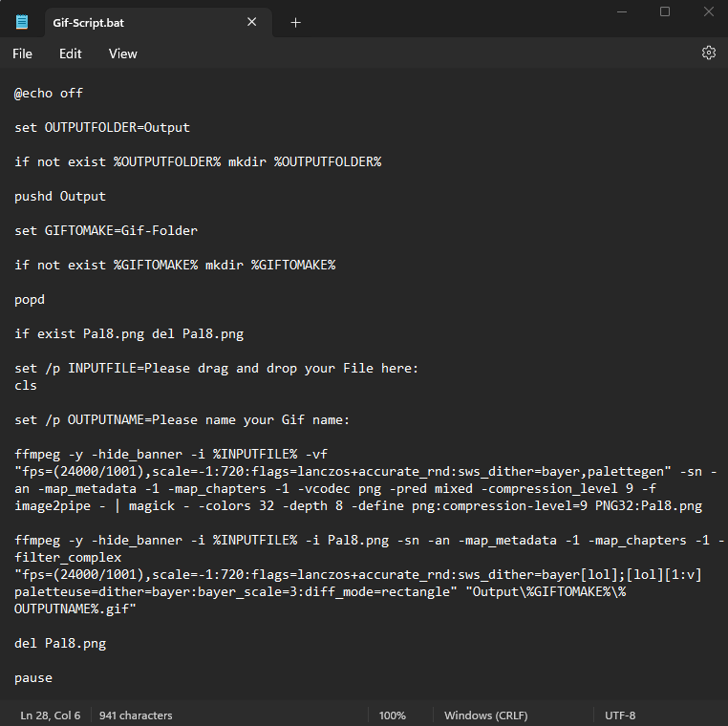The image size is (728, 726).
Task: Open the Edit menu
Action: 70,53
